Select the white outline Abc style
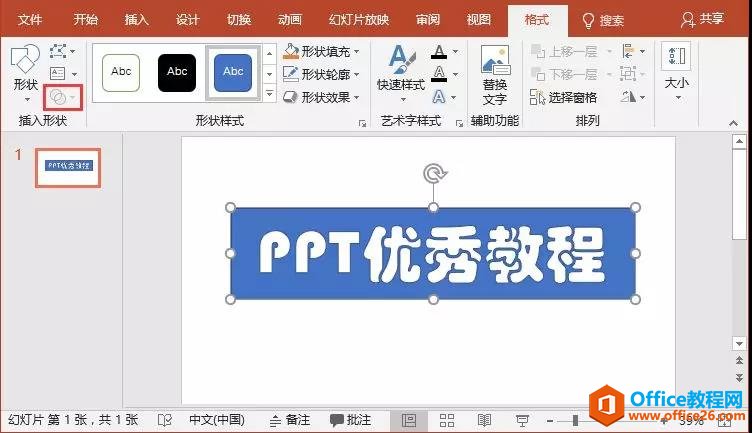Viewport: 752px width, 433px height. pyautogui.click(x=121, y=72)
